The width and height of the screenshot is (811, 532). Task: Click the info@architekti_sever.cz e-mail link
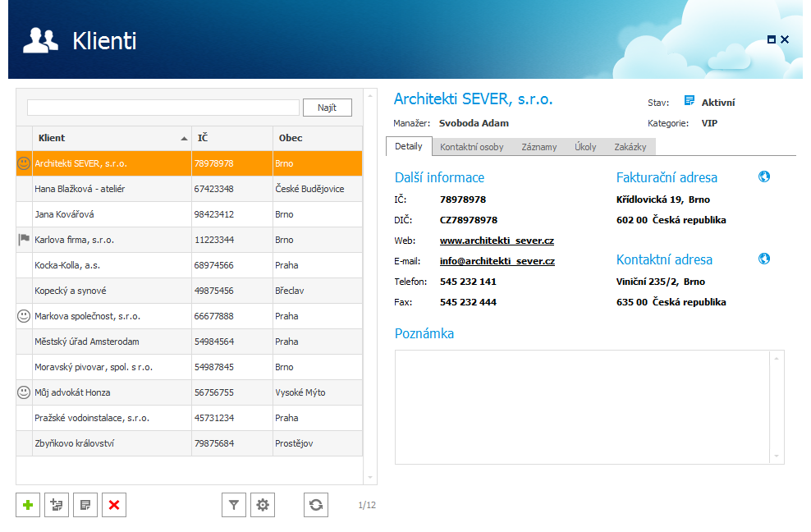tap(497, 262)
